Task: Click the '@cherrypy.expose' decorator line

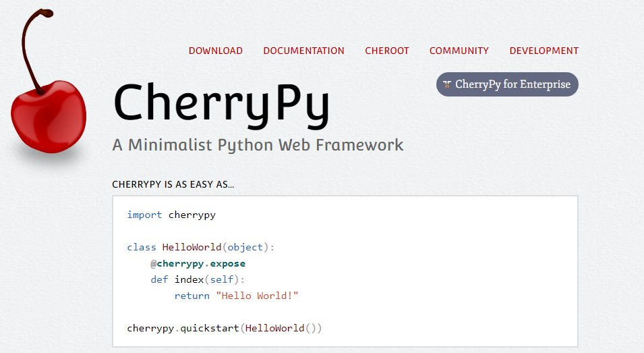Action: (198, 263)
